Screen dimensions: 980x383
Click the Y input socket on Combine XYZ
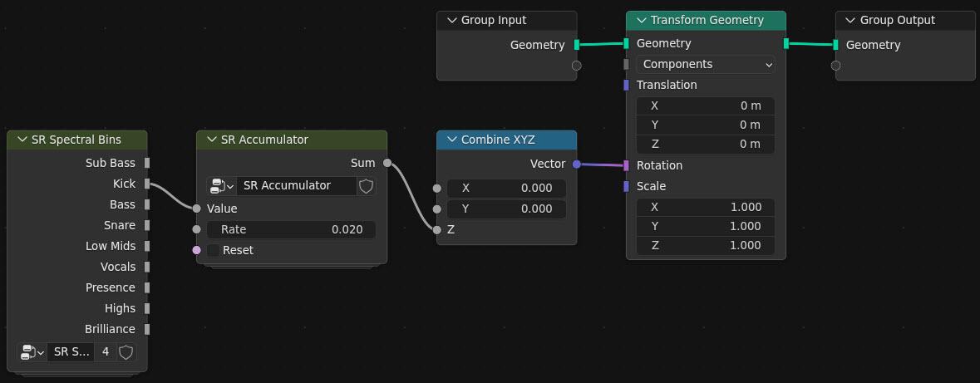click(x=437, y=209)
